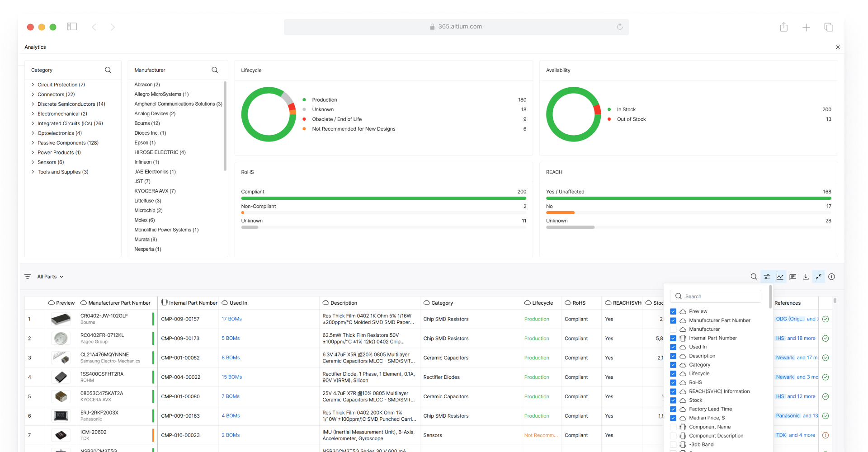Toggle the browser sidebar icon
This screenshot has height=452, width=868.
pyautogui.click(x=72, y=27)
